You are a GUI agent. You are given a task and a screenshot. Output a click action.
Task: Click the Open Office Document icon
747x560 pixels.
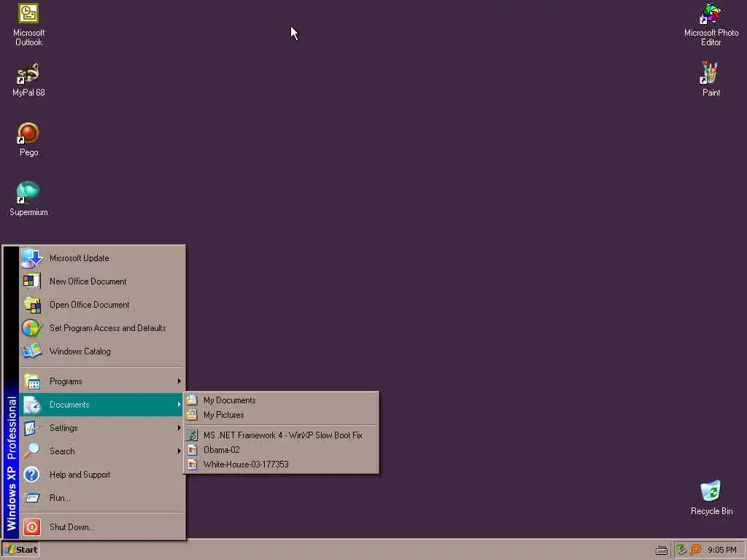point(32,305)
